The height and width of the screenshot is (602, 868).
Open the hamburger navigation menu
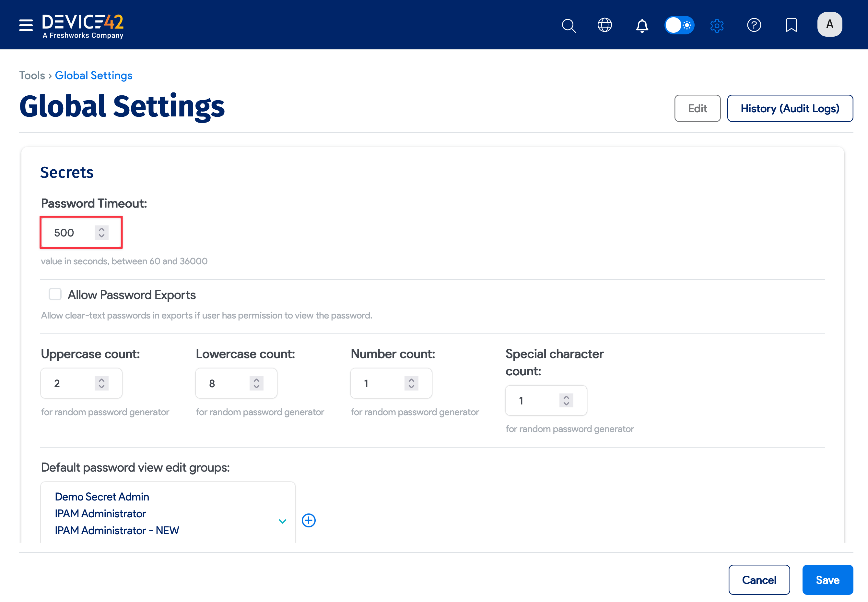point(26,25)
